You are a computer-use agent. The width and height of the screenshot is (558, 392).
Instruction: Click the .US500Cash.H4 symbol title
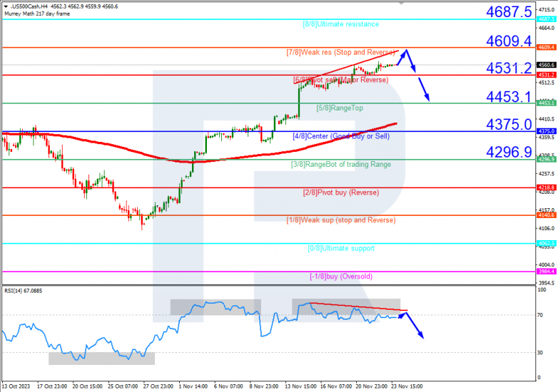[29, 6]
